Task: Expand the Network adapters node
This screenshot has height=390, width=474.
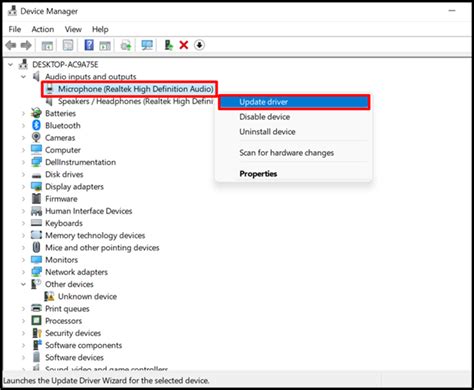Action: pos(23,272)
